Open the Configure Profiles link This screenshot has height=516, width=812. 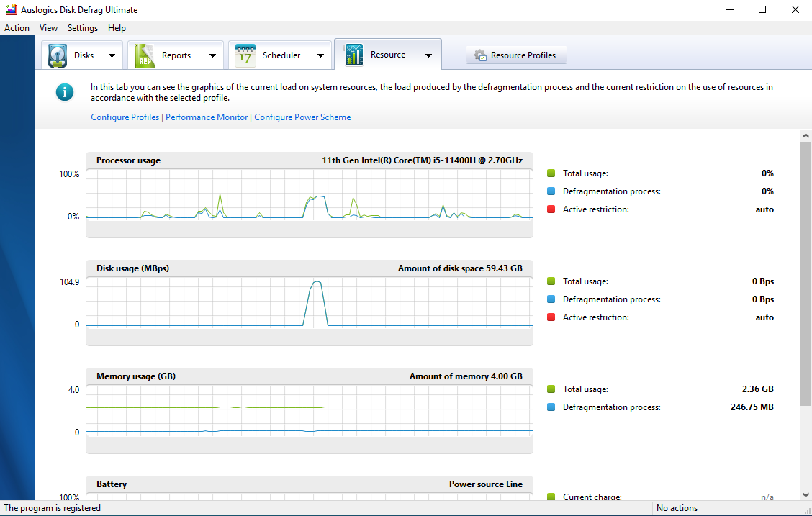pyautogui.click(x=125, y=117)
